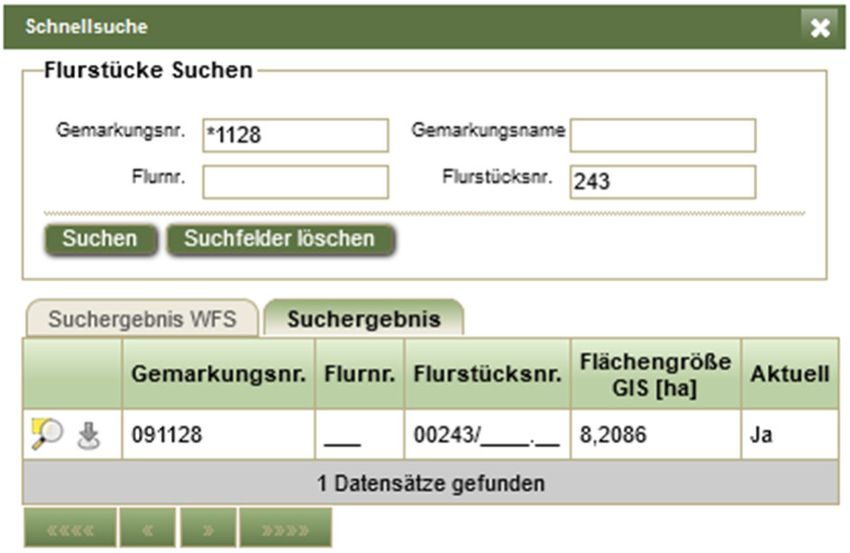The width and height of the screenshot is (850, 553).
Task: Go to the previous results page
Action: click(148, 528)
